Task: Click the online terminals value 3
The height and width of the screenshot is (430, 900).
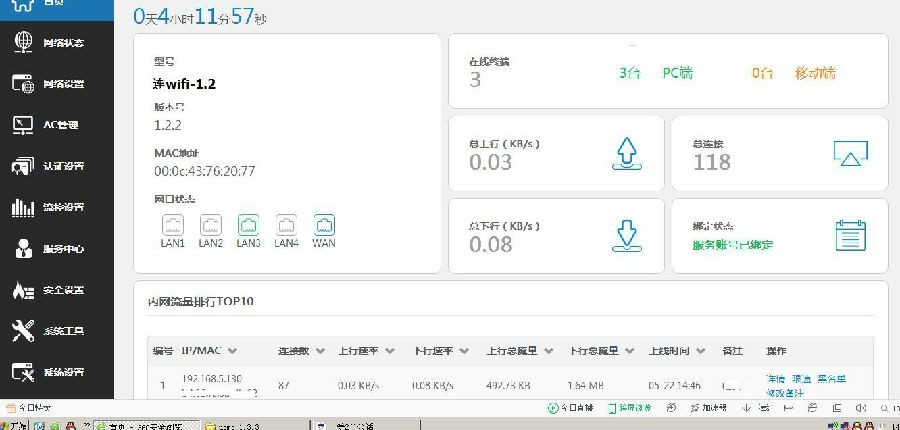Action: (475, 80)
